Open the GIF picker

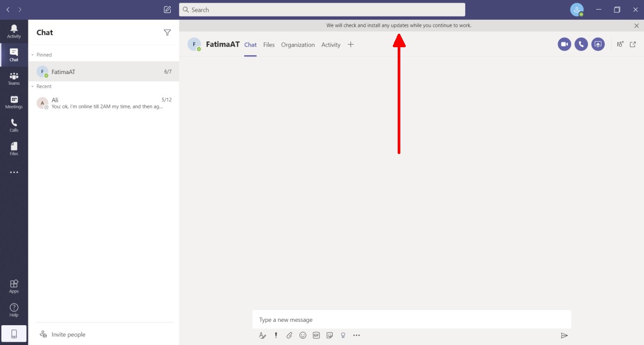click(x=316, y=335)
